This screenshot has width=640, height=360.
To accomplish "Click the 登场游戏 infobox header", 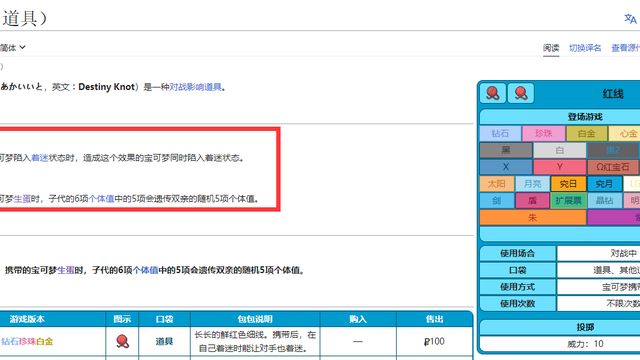I will (x=585, y=117).
